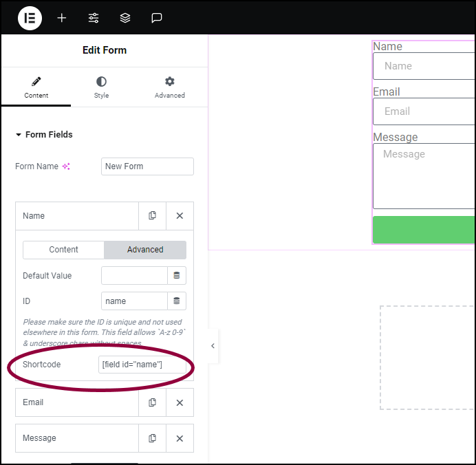
Task: Click AI sparkle icon beside Form Name
Action: (66, 166)
